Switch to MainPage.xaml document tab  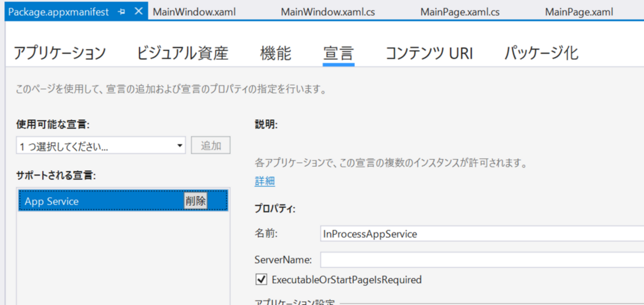tap(579, 12)
